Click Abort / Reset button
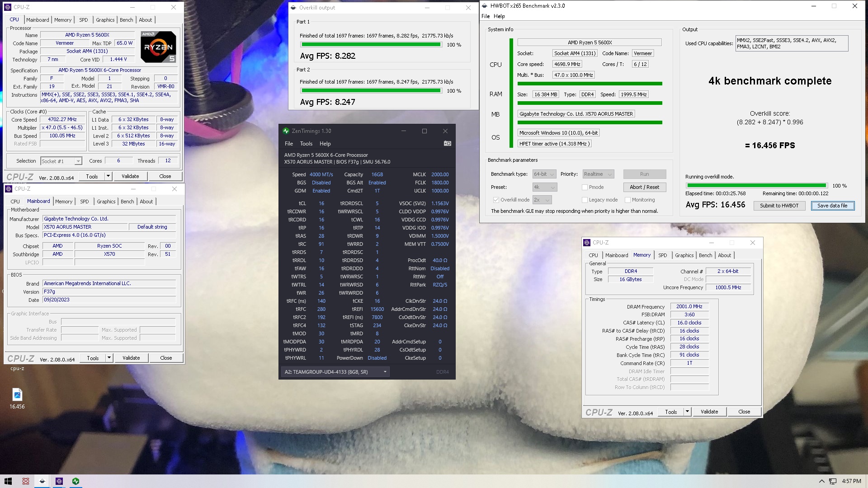The height and width of the screenshot is (488, 868). (644, 187)
